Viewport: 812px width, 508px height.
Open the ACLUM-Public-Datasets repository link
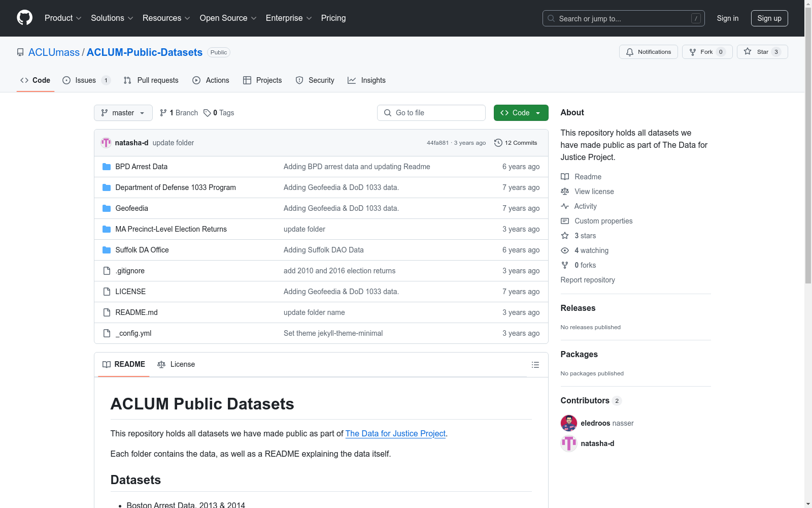(145, 52)
